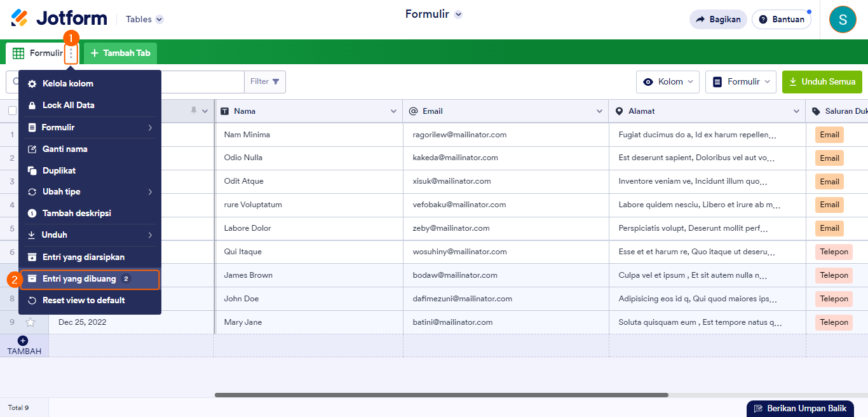Open the user avatar profile menu

843,19
